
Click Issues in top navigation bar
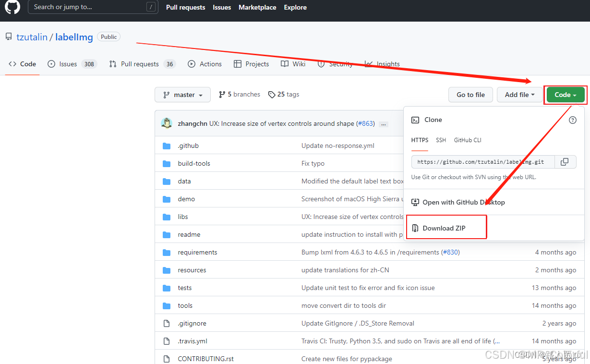[222, 7]
